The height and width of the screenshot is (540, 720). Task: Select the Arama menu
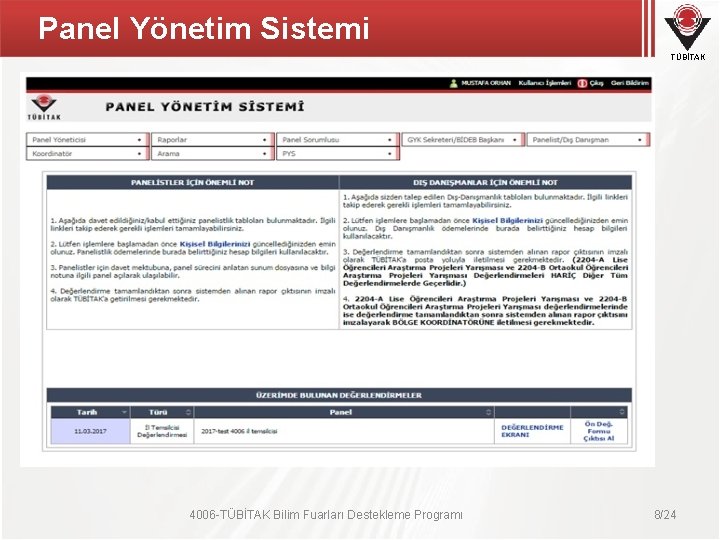pyautogui.click(x=213, y=153)
